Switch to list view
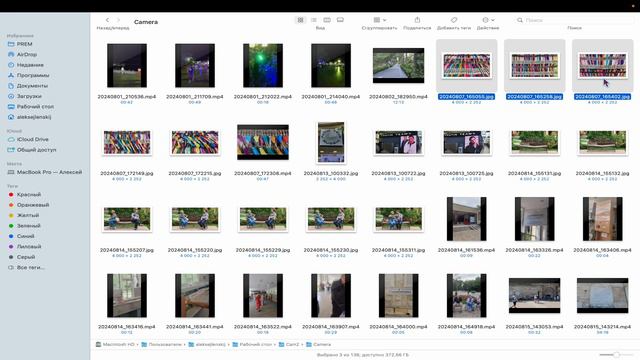Screen dimensions: 640x360 click(313, 20)
